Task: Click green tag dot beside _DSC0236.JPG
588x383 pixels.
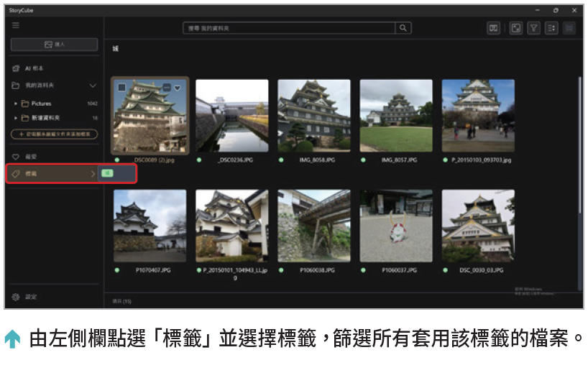Action: click(199, 160)
